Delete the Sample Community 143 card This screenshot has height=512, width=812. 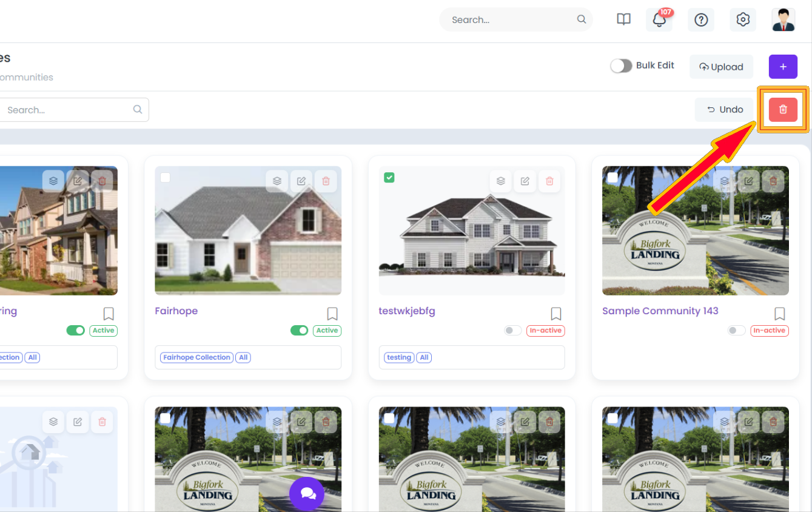click(x=773, y=181)
